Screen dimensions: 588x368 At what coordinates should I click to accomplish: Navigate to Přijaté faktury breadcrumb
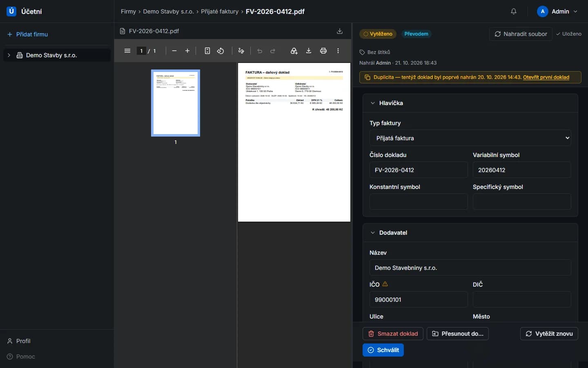[x=220, y=11]
